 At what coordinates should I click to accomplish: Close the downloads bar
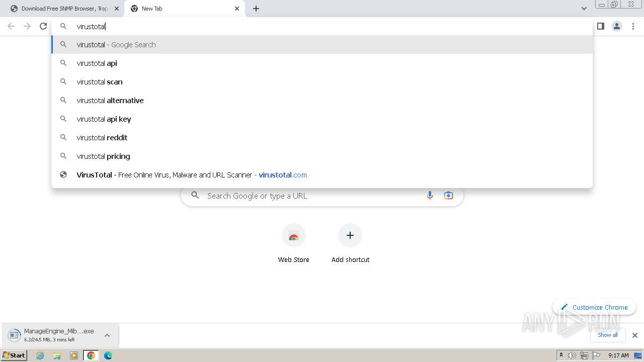[635, 335]
